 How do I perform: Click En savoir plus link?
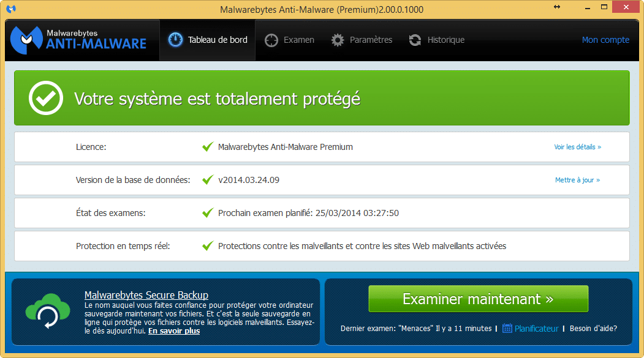pos(174,331)
